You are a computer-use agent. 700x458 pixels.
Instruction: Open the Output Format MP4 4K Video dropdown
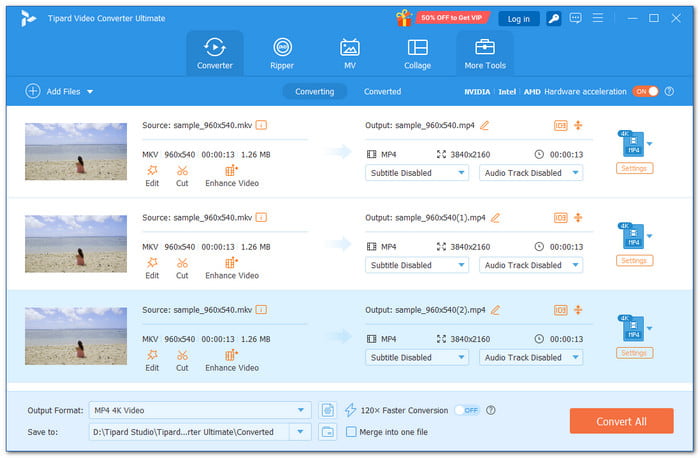(200, 410)
